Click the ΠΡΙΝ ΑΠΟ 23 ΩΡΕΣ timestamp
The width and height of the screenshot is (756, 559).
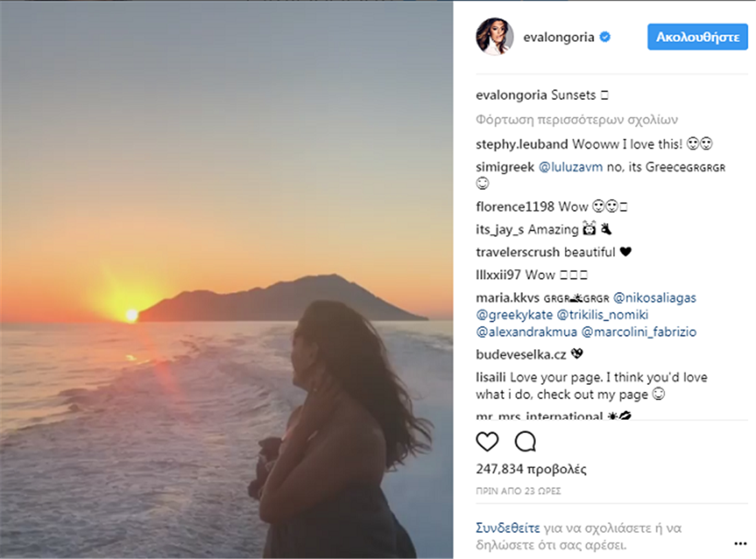click(510, 492)
